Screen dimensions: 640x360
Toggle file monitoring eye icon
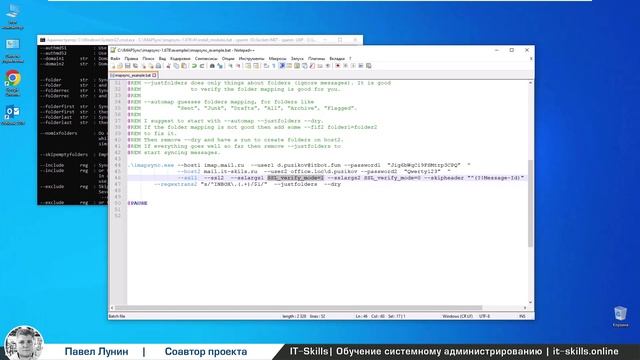click(328, 66)
